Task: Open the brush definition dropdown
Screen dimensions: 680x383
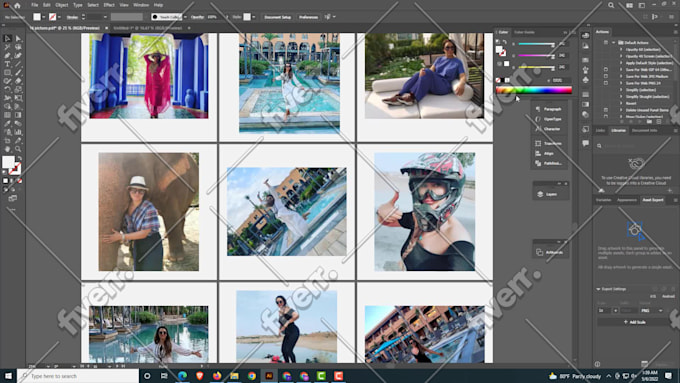Action: click(185, 17)
